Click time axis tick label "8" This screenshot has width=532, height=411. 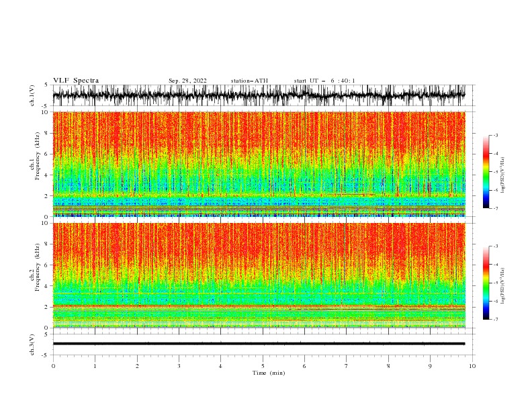(x=388, y=366)
